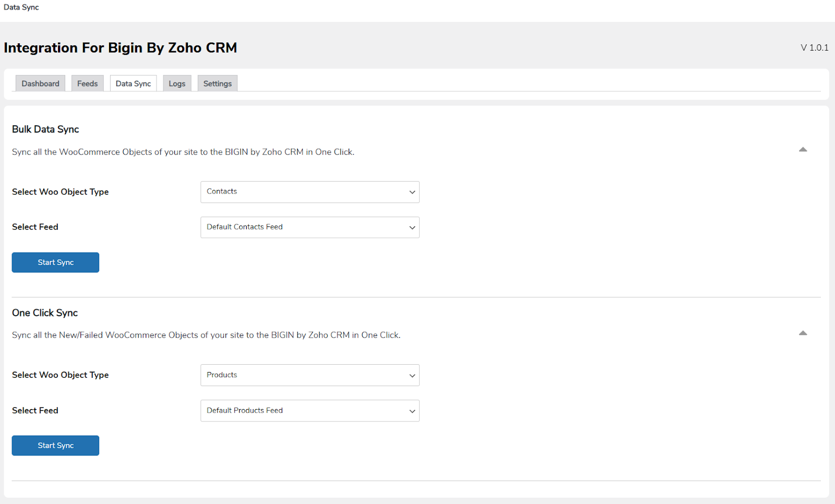835x504 pixels.
Task: Click Select Woo Object Type label in One Click Sync
Action: (x=60, y=375)
